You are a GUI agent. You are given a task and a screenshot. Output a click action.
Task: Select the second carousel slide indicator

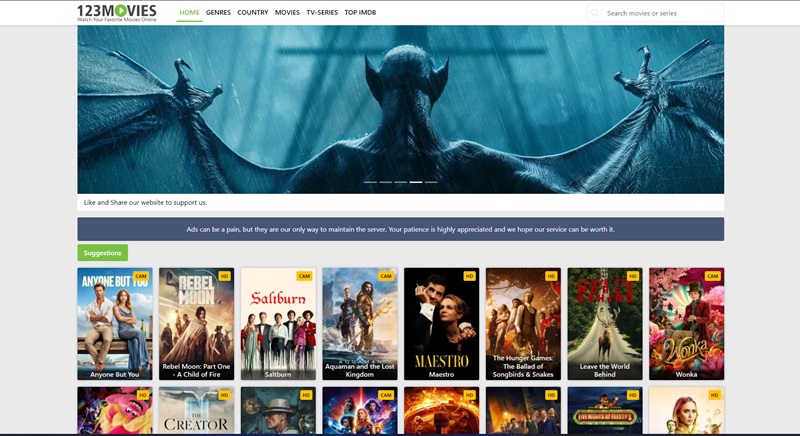386,182
